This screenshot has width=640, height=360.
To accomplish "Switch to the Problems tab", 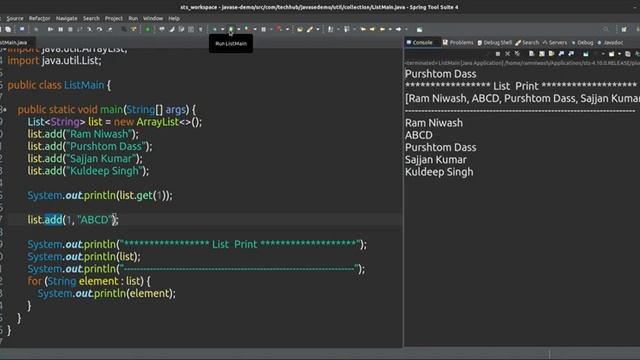I will pyautogui.click(x=458, y=42).
